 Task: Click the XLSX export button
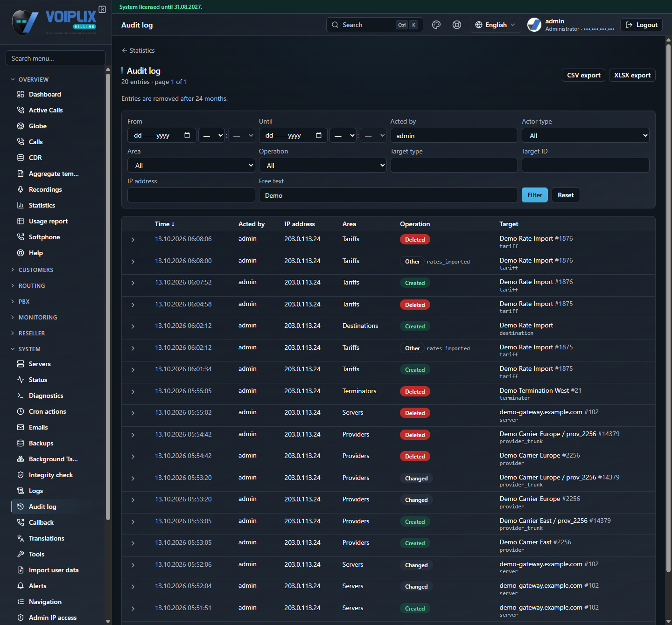click(632, 75)
